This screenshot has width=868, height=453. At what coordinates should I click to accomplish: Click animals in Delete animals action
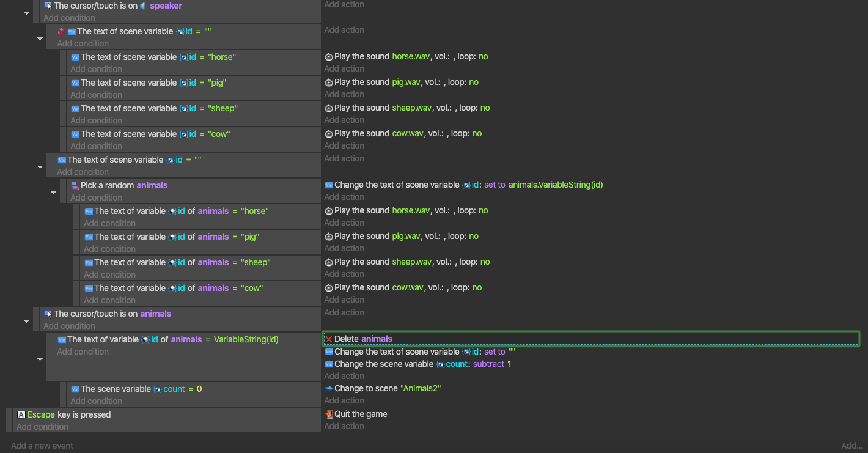(x=377, y=339)
